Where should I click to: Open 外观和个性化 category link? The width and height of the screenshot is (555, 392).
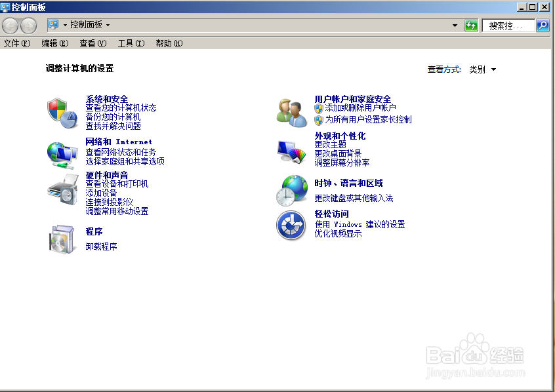pyautogui.click(x=340, y=136)
